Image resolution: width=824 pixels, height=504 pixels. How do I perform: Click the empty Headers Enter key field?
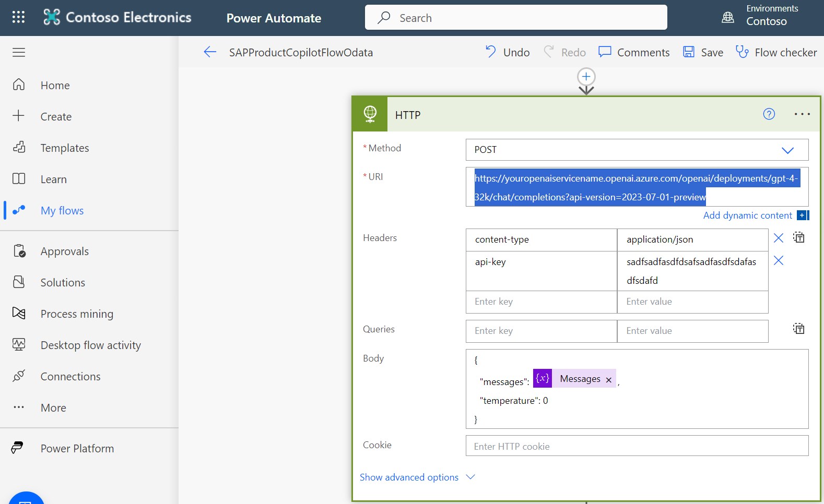542,302
